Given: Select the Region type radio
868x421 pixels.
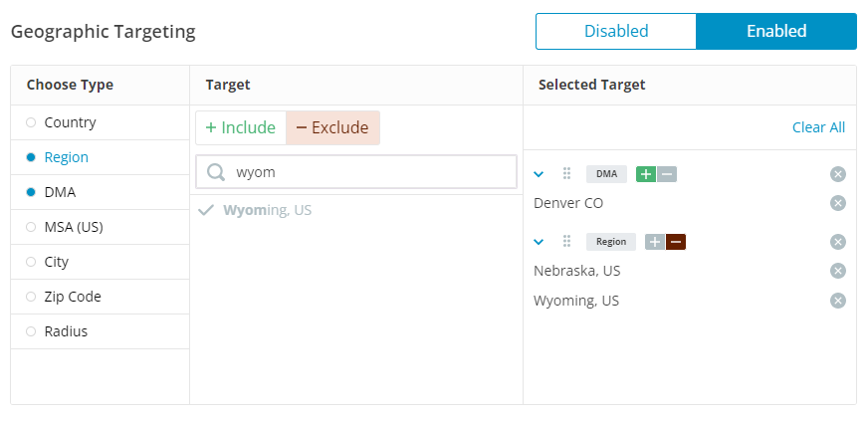Looking at the screenshot, I should (31, 157).
